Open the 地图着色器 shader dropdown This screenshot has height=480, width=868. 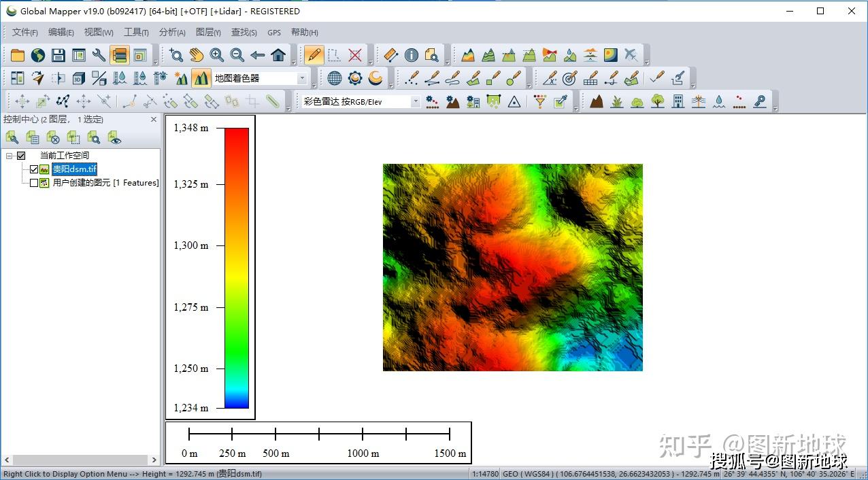click(x=302, y=78)
